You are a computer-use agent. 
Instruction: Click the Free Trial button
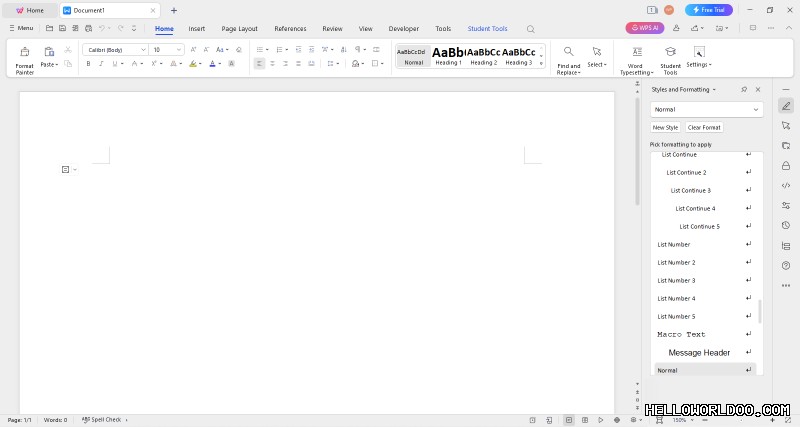(709, 10)
